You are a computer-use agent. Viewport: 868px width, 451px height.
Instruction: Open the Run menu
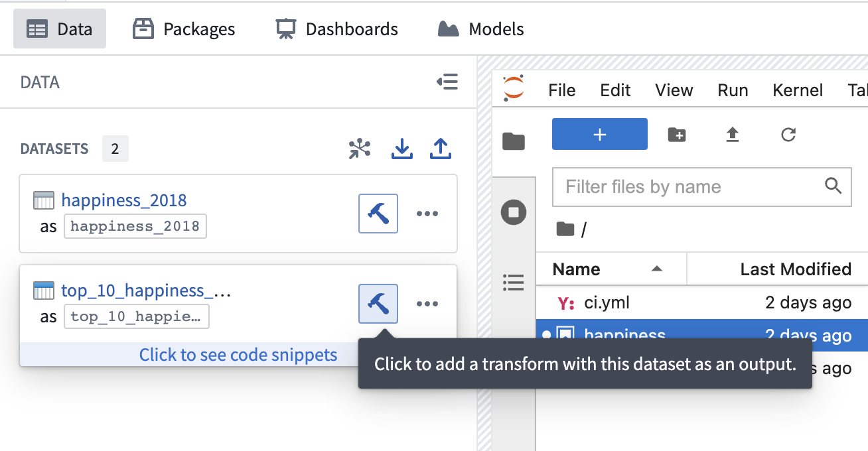coord(733,90)
